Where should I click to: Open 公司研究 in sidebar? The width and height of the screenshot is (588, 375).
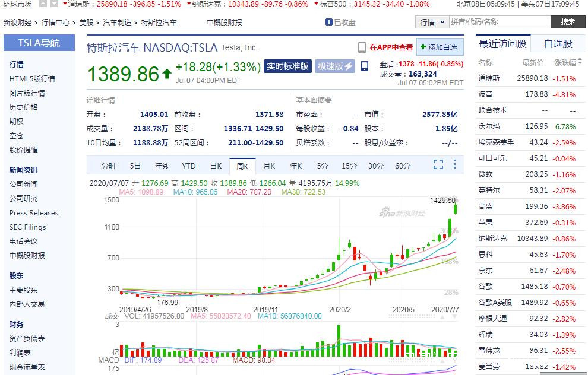23,199
